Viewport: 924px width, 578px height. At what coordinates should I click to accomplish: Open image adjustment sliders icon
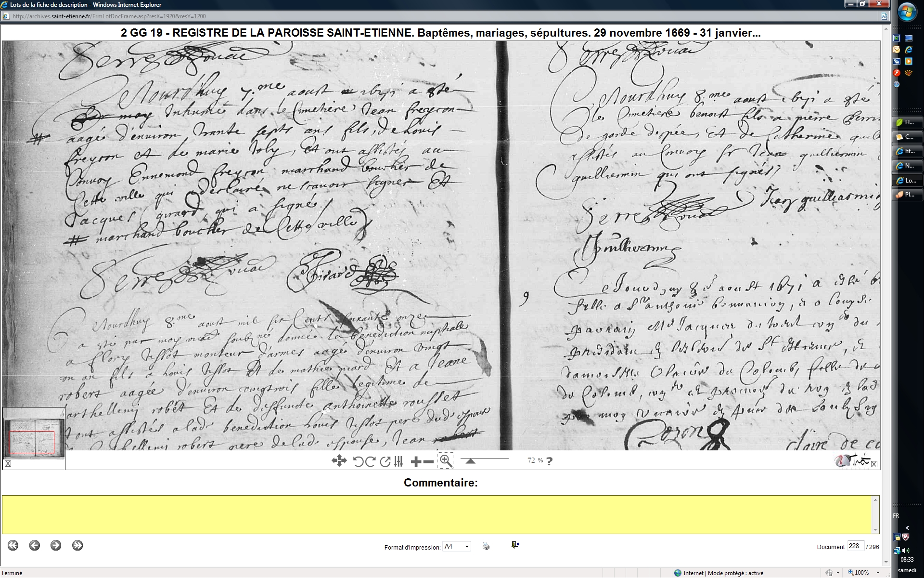click(x=398, y=461)
